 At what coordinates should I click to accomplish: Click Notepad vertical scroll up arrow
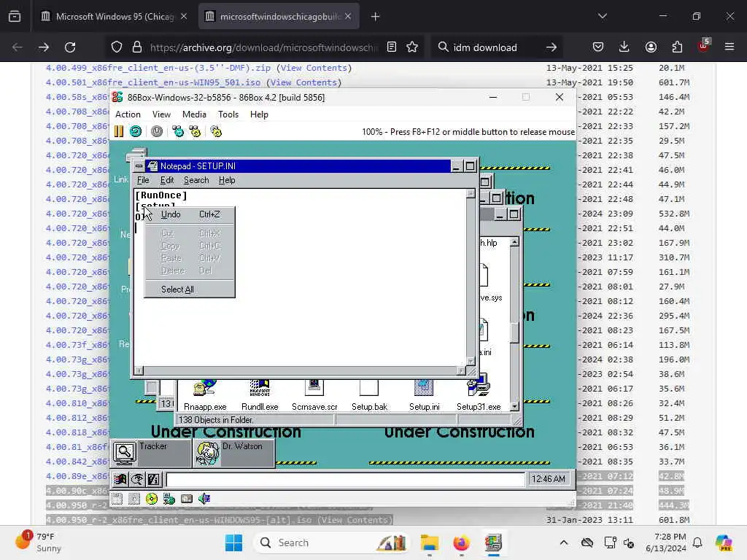471,193
